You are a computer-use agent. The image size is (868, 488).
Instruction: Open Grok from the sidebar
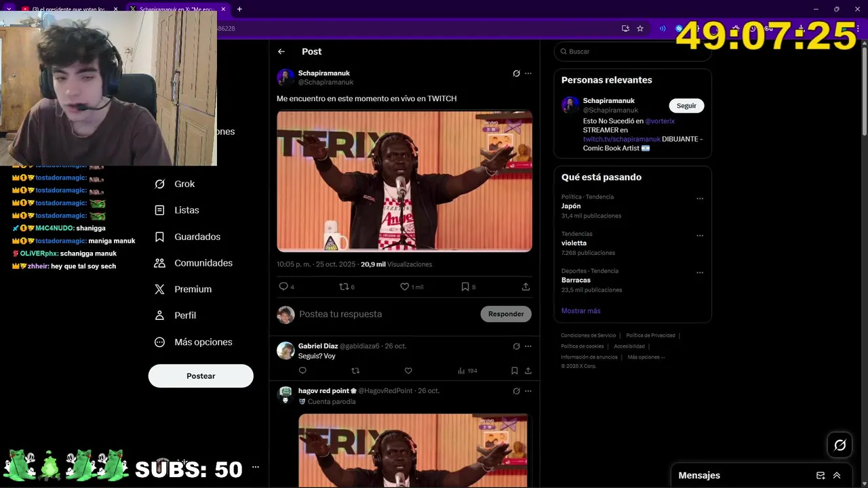[x=175, y=184]
